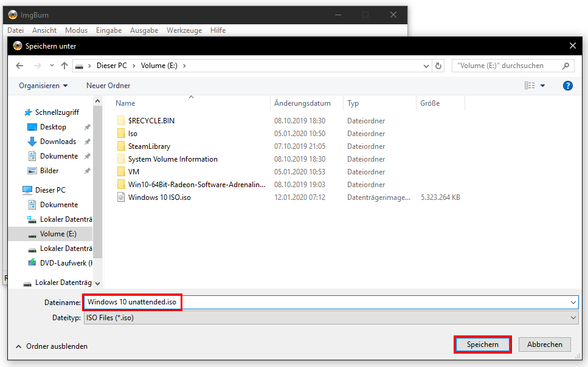Expand the address bar history dropdown
The height and width of the screenshot is (367, 588).
426,66
